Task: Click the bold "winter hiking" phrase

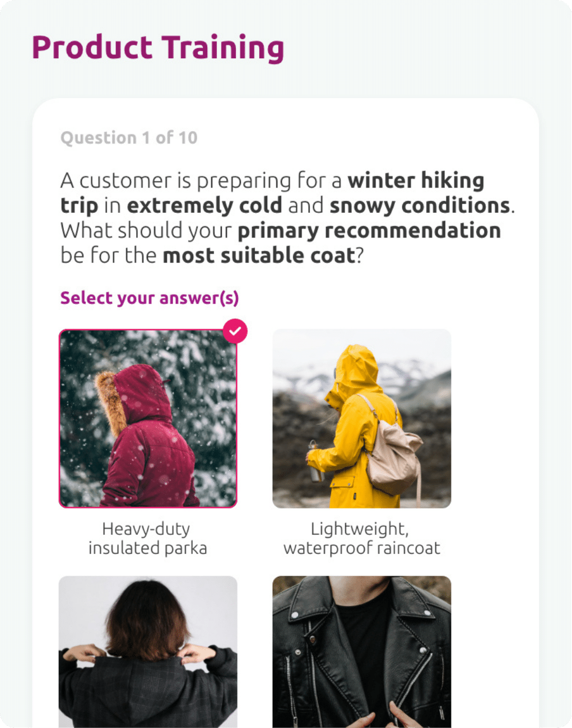Action: point(416,180)
